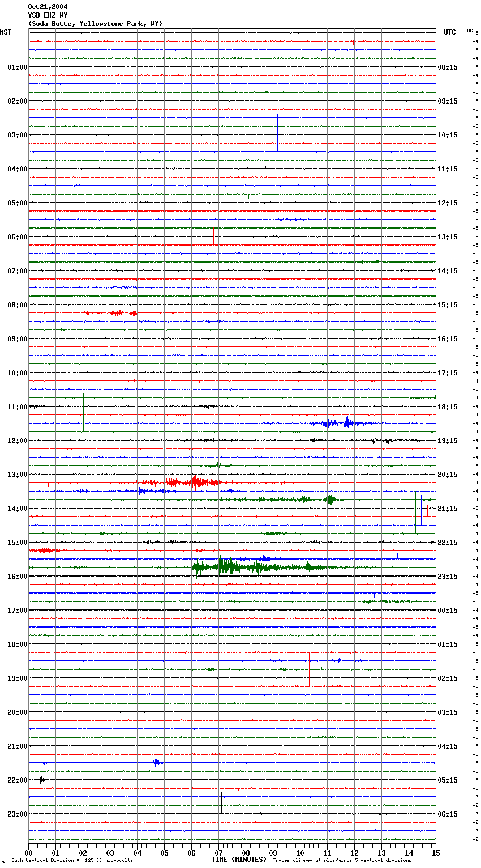
Task: Click the TIME (MINUTES) axis title
Action: (239, 860)
